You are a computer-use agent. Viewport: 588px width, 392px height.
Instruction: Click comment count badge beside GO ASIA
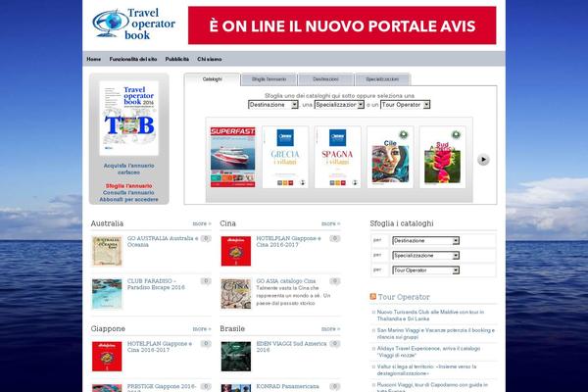pyautogui.click(x=335, y=281)
